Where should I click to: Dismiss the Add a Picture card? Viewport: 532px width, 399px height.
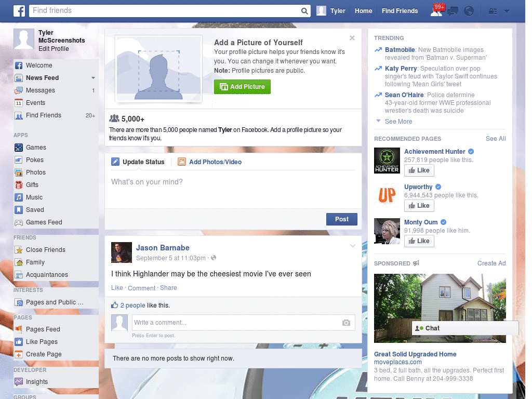352,38
